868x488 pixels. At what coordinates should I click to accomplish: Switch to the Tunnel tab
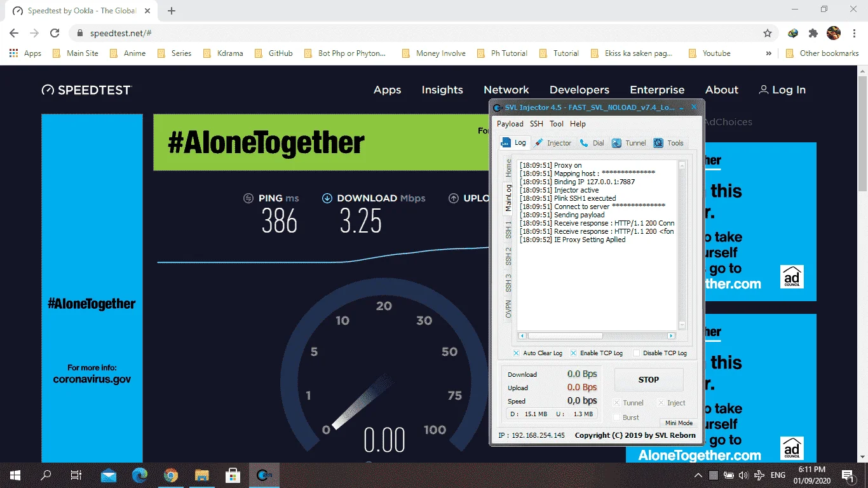tap(629, 143)
